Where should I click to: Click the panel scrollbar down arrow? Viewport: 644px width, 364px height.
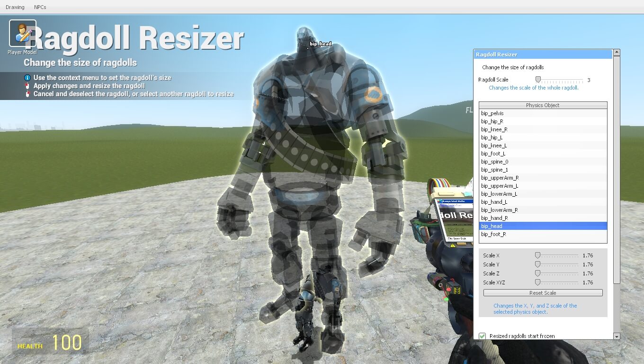coord(617,336)
